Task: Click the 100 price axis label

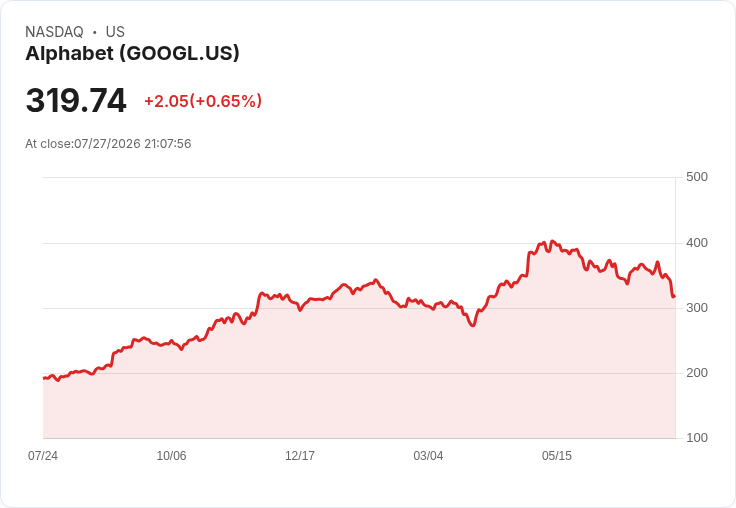Action: click(x=697, y=438)
